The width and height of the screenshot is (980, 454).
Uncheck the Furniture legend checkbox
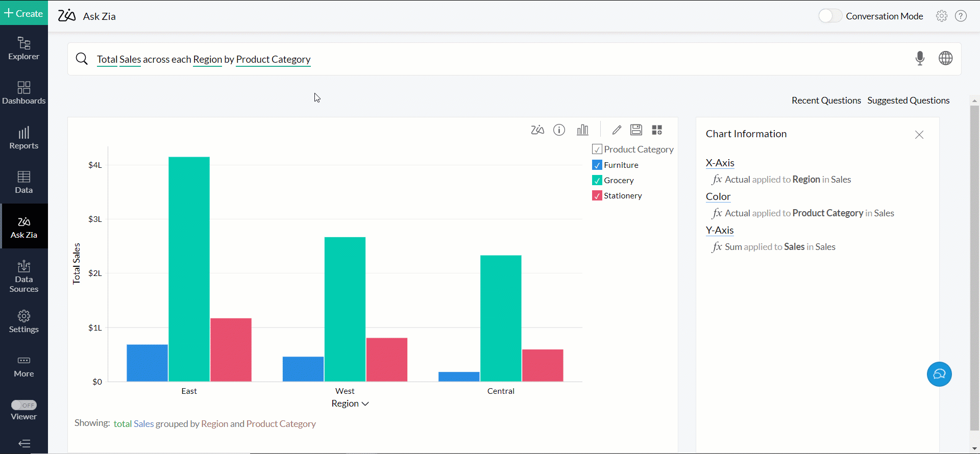pyautogui.click(x=597, y=165)
